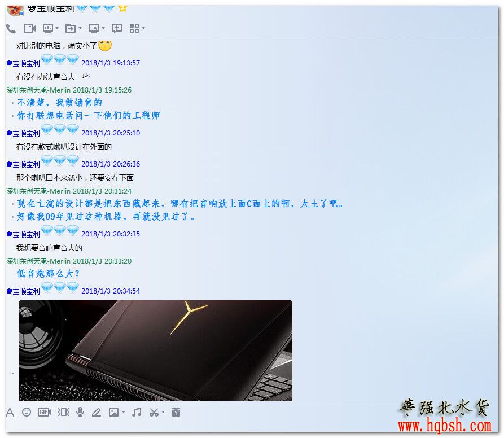This screenshot has width=504, height=438.
Task: Click the music note icon
Action: click(x=137, y=412)
